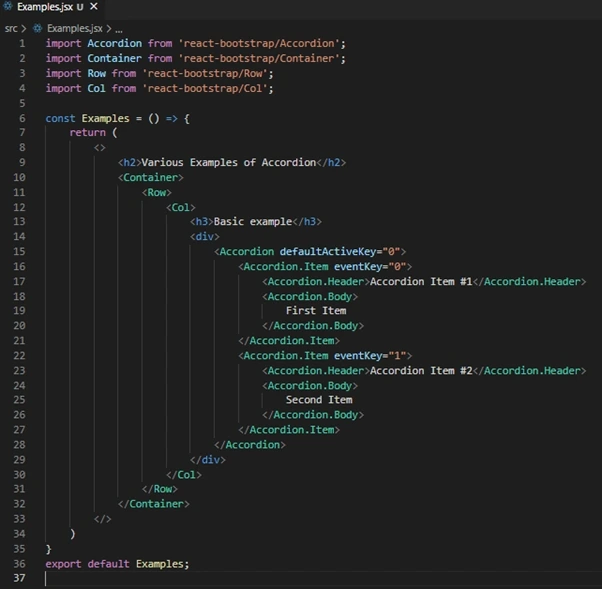Close the Examples.jsx tab

[x=94, y=7]
